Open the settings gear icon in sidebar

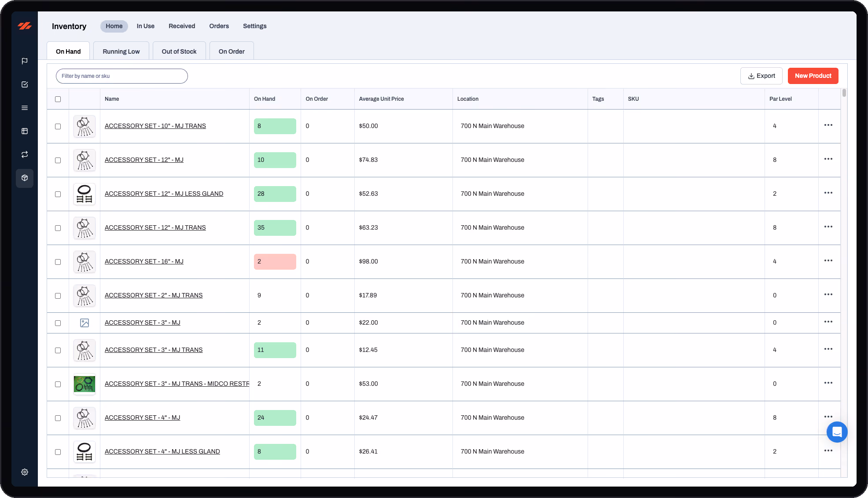click(25, 472)
